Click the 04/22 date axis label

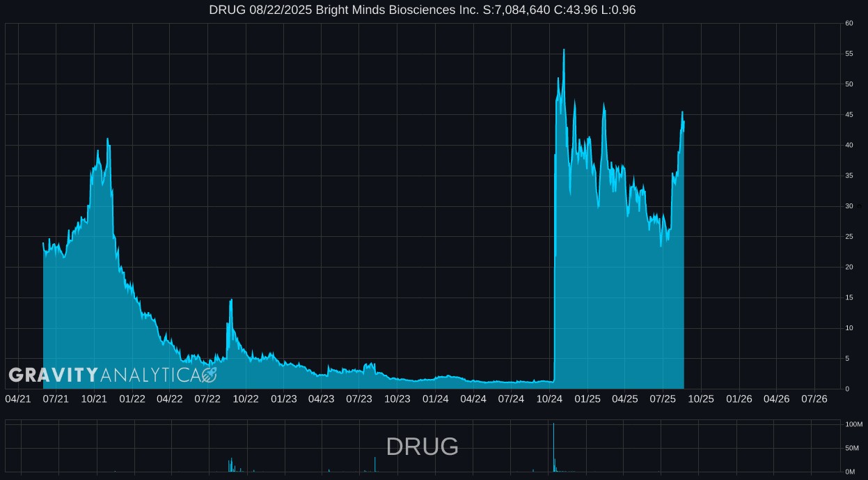(170, 399)
